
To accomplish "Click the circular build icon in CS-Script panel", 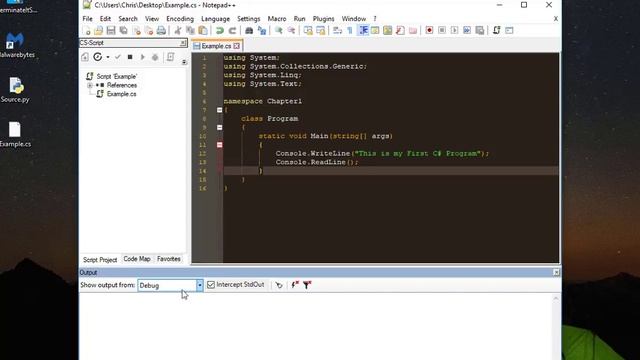I will pyautogui.click(x=98, y=57).
